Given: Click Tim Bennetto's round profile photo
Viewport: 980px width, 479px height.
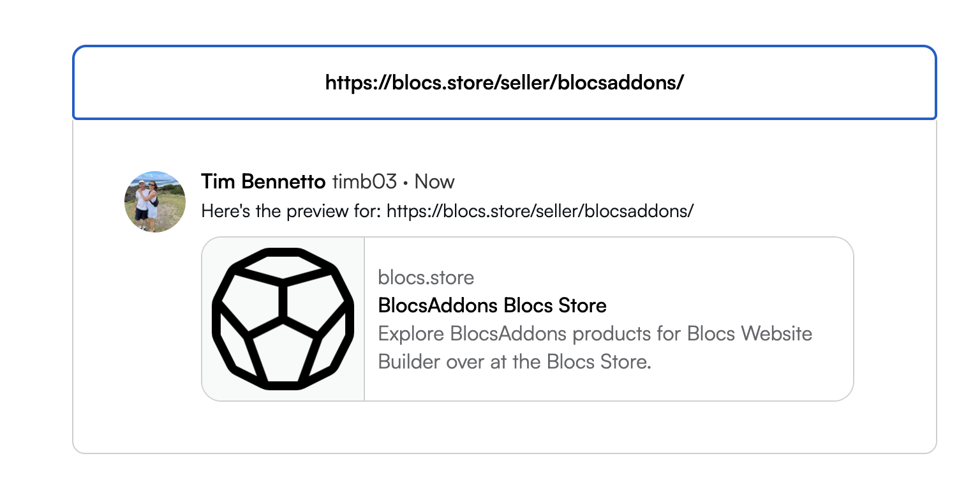Looking at the screenshot, I should tap(155, 201).
